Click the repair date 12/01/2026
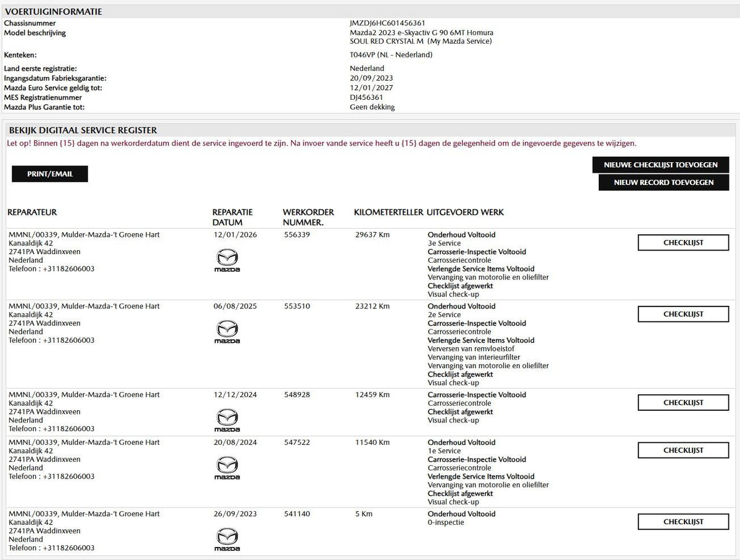The image size is (740, 560). coord(235,235)
